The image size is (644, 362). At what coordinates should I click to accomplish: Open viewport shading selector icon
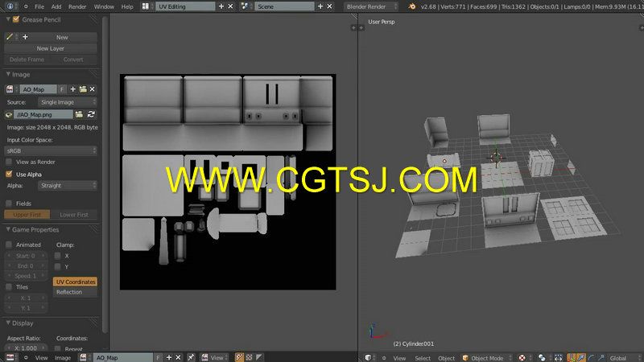coord(522,358)
